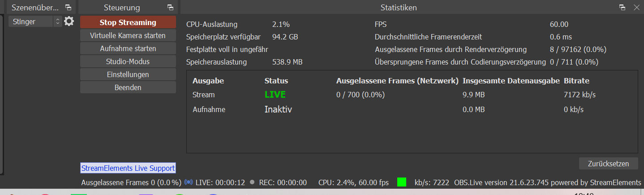Open the StreamElements Live Support link
This screenshot has height=195, width=644.
pyautogui.click(x=128, y=168)
